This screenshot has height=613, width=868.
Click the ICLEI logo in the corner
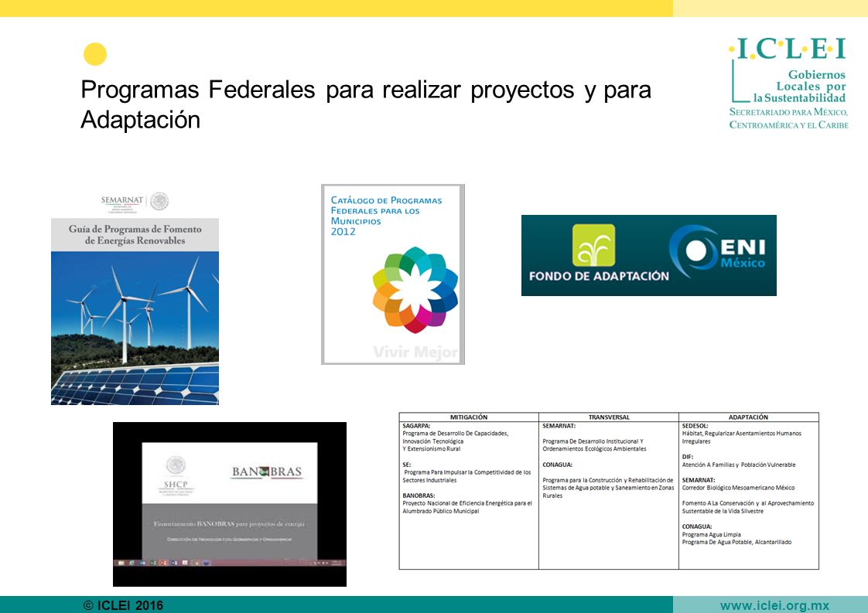pos(788,83)
